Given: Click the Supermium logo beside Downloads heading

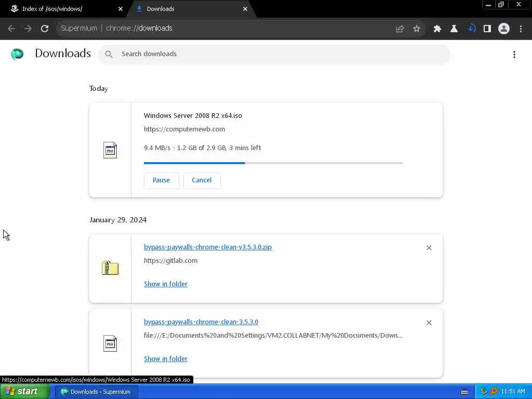Looking at the screenshot, I should coord(17,54).
